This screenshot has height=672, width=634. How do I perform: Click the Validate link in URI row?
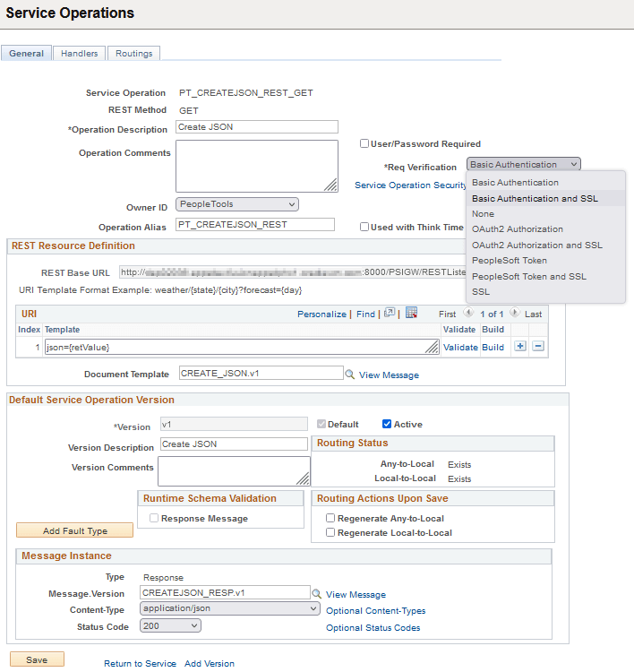point(460,347)
